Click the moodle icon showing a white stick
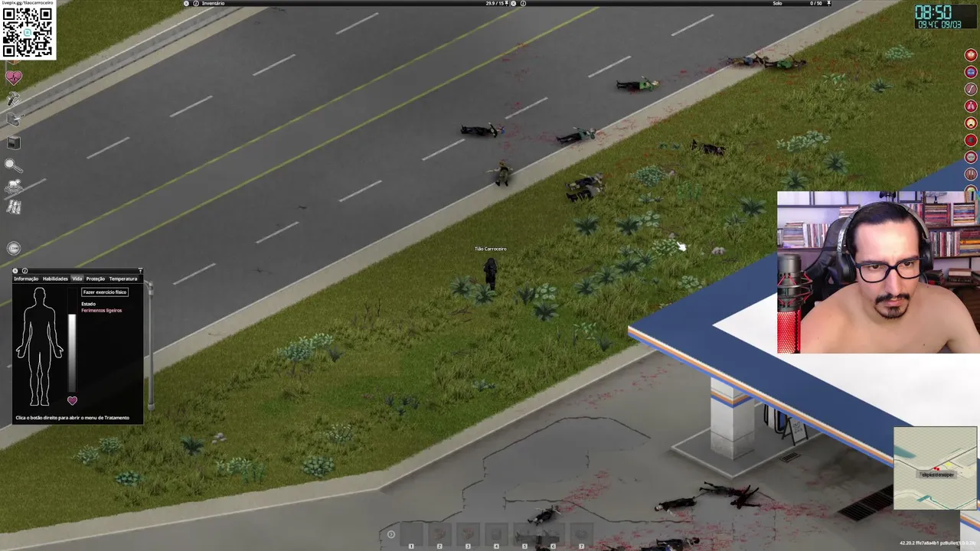Image resolution: width=980 pixels, height=551 pixels. 971,89
